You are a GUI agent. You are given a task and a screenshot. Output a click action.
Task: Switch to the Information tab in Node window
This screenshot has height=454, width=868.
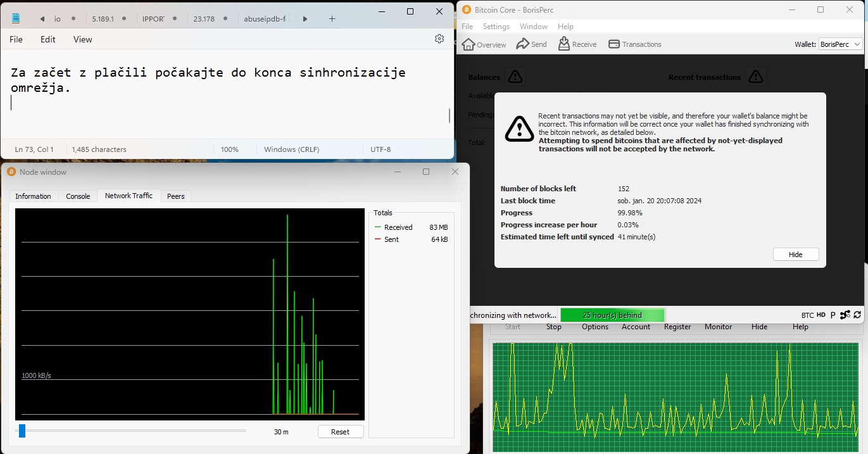click(33, 196)
